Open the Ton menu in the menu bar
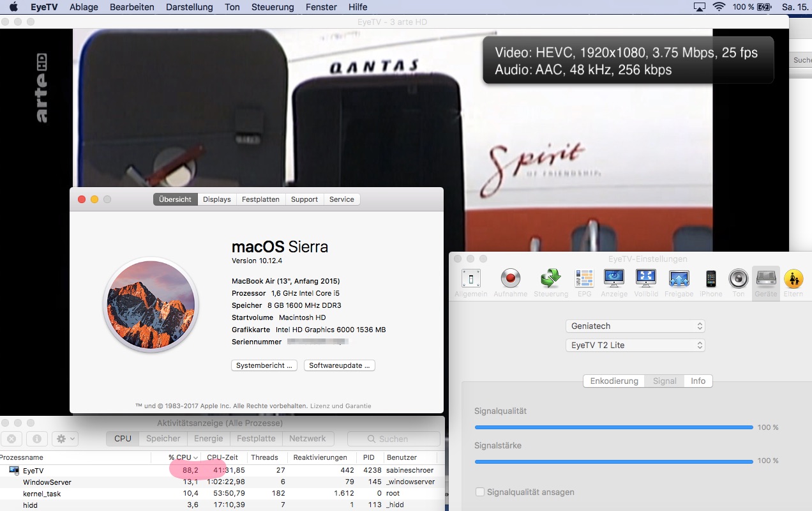This screenshot has height=511, width=812. point(232,7)
